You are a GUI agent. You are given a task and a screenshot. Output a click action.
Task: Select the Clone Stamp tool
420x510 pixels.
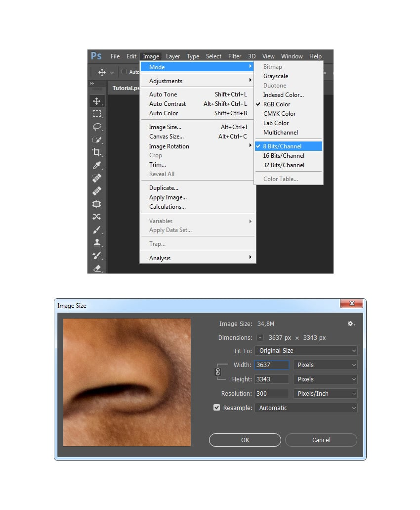tap(97, 243)
